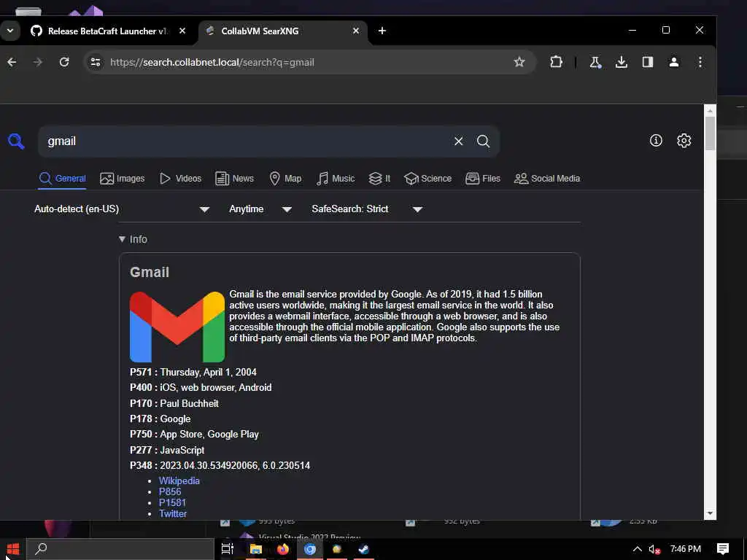Image resolution: width=747 pixels, height=560 pixels.
Task: Switch to the It category
Action: point(379,179)
